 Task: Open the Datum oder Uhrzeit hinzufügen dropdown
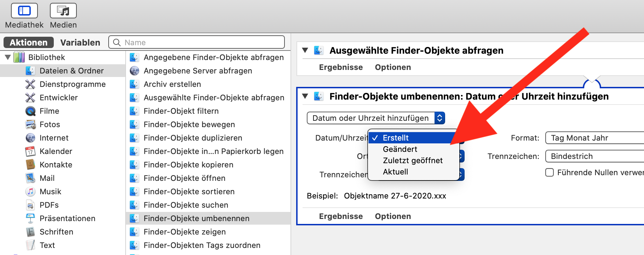pos(376,118)
